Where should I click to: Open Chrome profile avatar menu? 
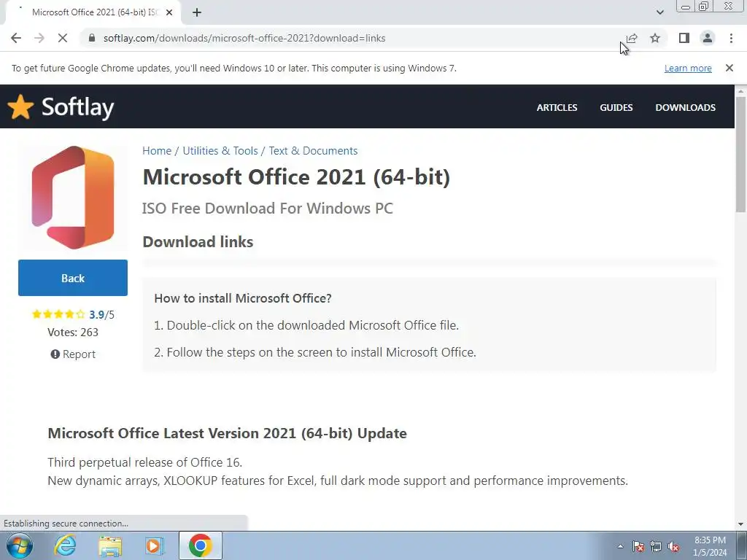click(708, 38)
